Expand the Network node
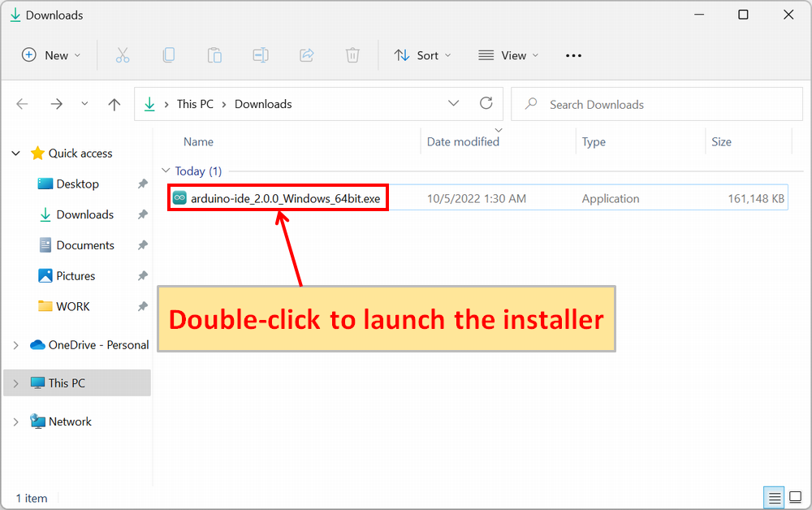812x510 pixels. point(16,421)
